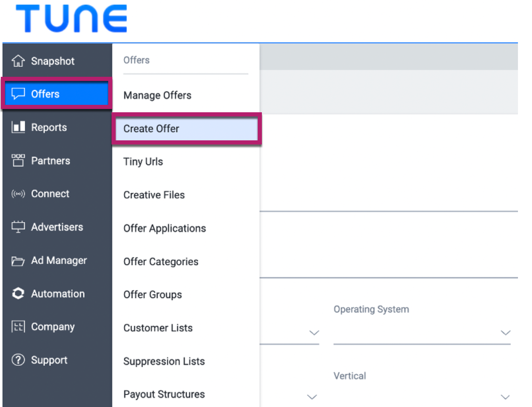Open Advertisers in the sidebar

pyautogui.click(x=57, y=227)
